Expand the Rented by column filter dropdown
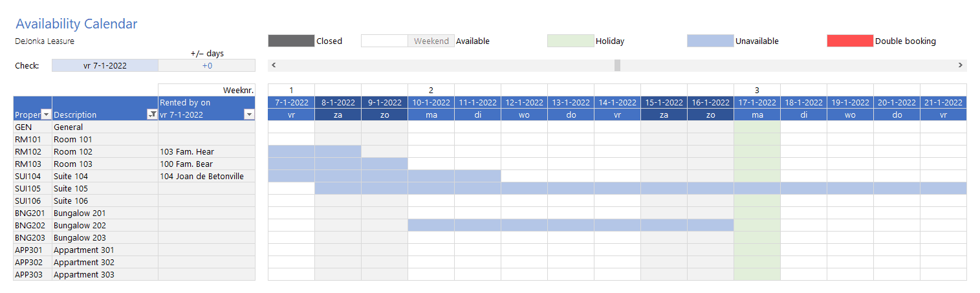The height and width of the screenshot is (293, 980). point(249,114)
